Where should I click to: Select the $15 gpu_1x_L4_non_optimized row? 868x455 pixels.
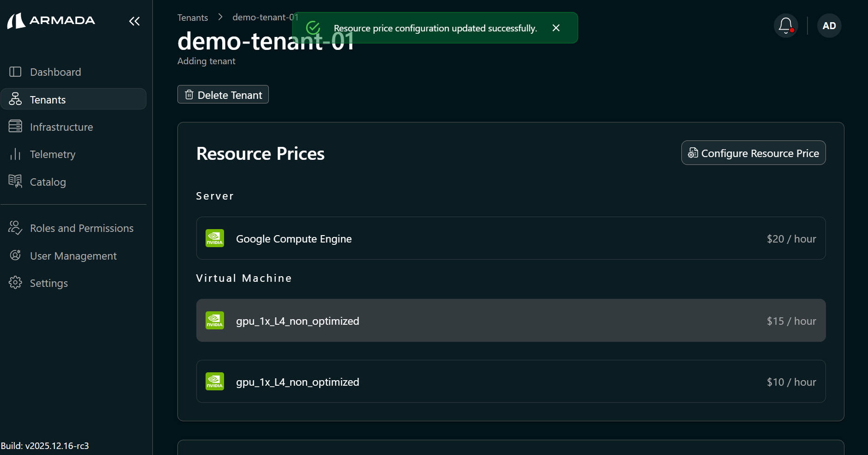(510, 320)
